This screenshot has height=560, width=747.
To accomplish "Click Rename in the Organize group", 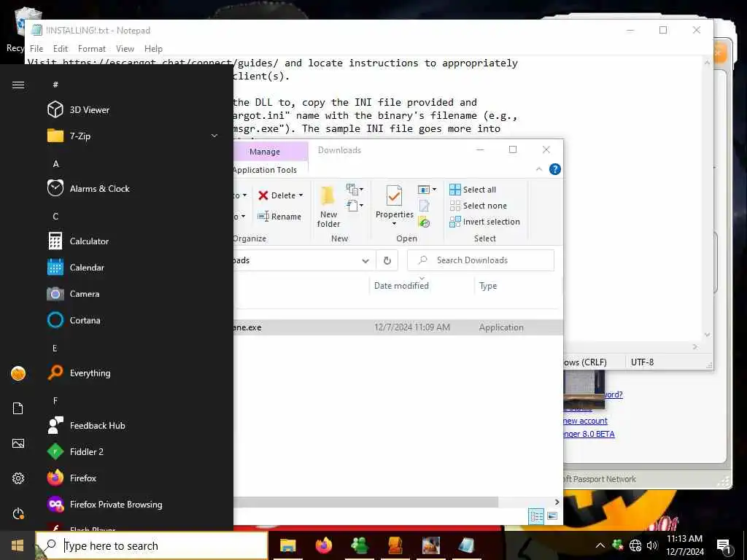I will 279,217.
